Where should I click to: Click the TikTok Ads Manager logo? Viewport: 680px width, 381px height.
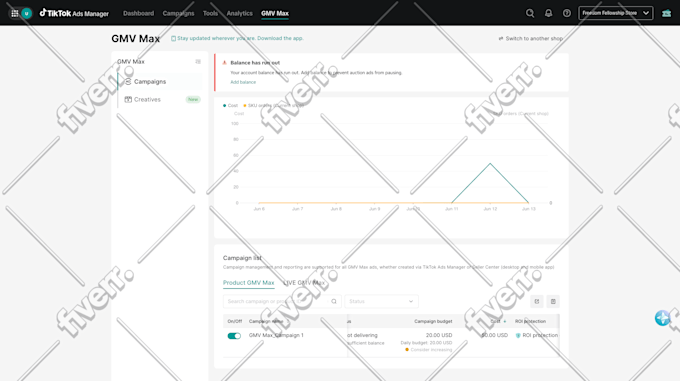pyautogui.click(x=74, y=13)
